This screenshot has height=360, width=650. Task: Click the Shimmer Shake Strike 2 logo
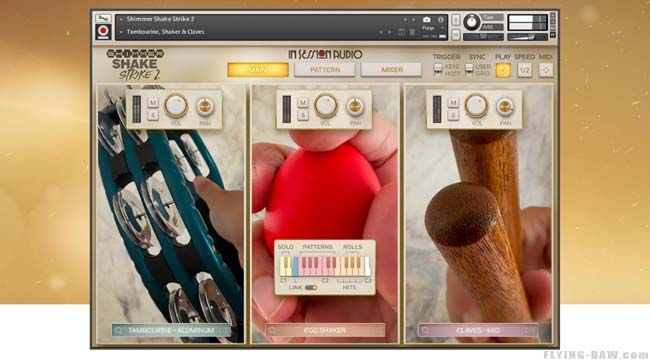click(135, 65)
